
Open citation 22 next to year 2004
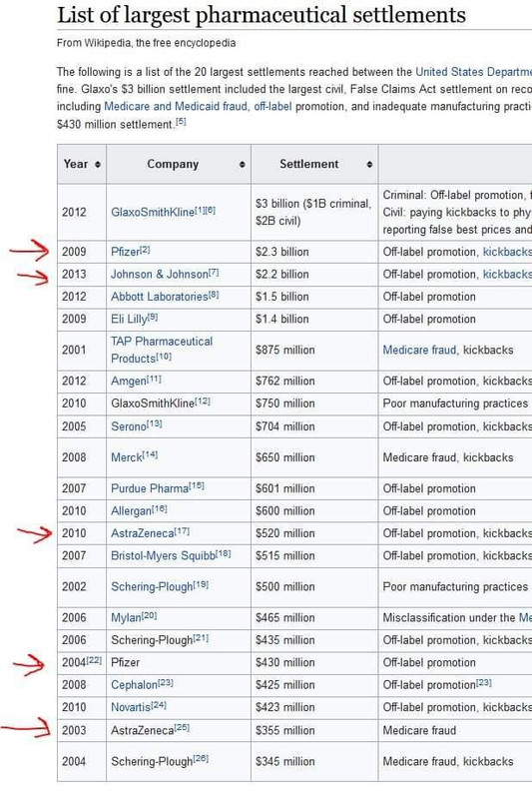94,660
